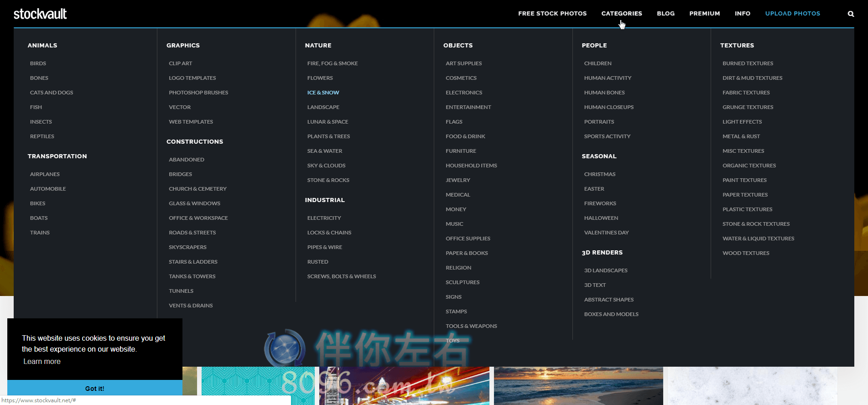
Task: Open Food & Drink category
Action: [465, 136]
